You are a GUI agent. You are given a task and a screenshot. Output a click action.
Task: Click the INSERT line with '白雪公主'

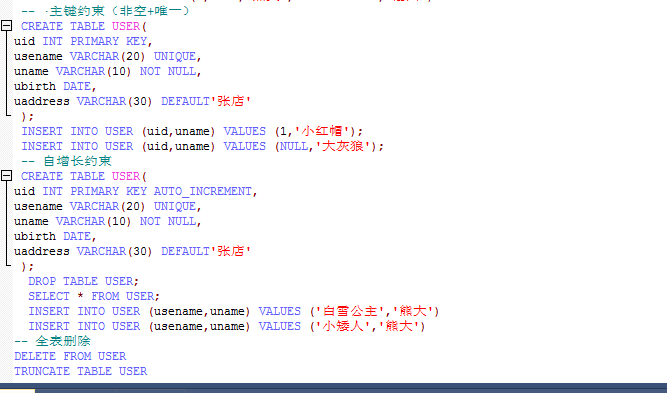(x=234, y=311)
